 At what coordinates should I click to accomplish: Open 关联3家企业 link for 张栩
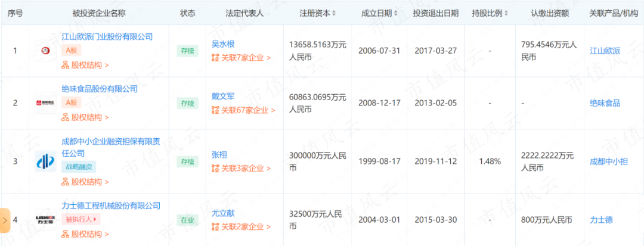click(241, 169)
